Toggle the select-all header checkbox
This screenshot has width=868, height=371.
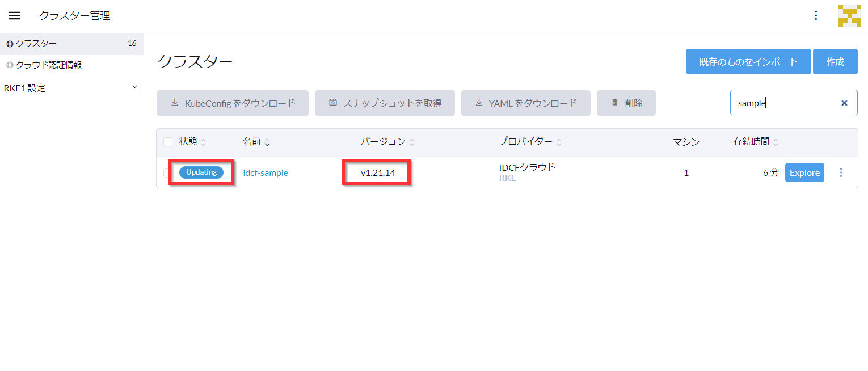168,142
